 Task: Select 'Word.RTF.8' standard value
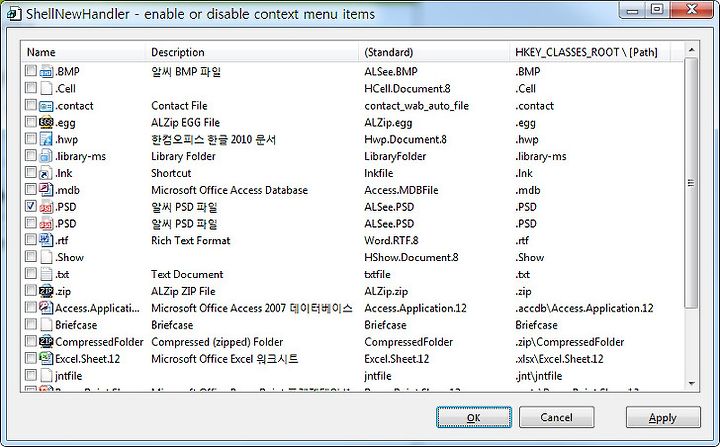(x=391, y=241)
